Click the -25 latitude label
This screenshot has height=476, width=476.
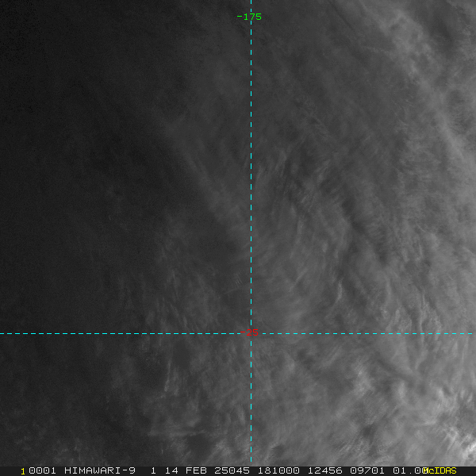249,332
